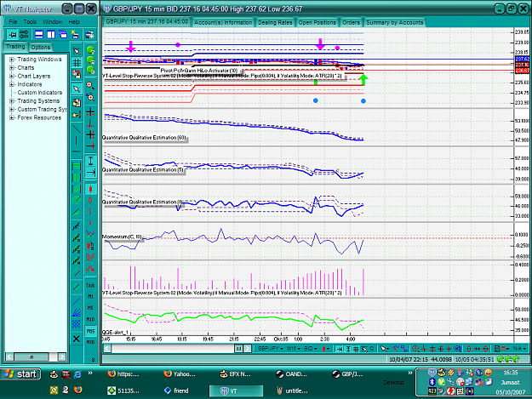The height and width of the screenshot is (399, 532).
Task: Click the red zoom icon in bottom chart toolbar
Action: click(415, 349)
